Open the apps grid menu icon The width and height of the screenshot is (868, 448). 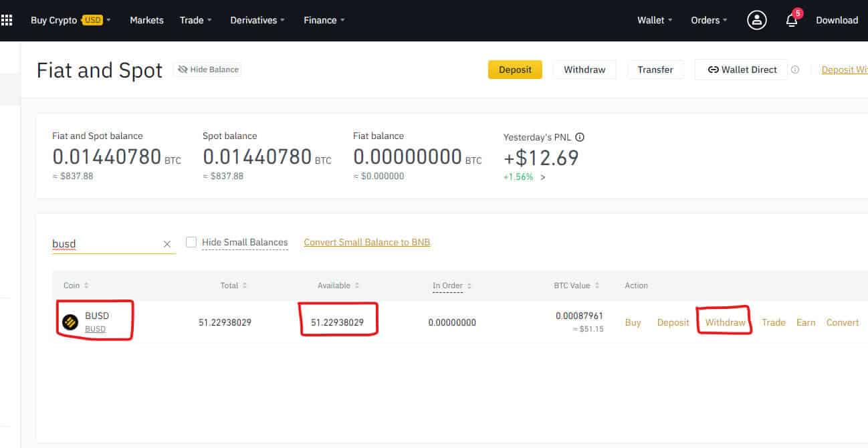tap(7, 20)
